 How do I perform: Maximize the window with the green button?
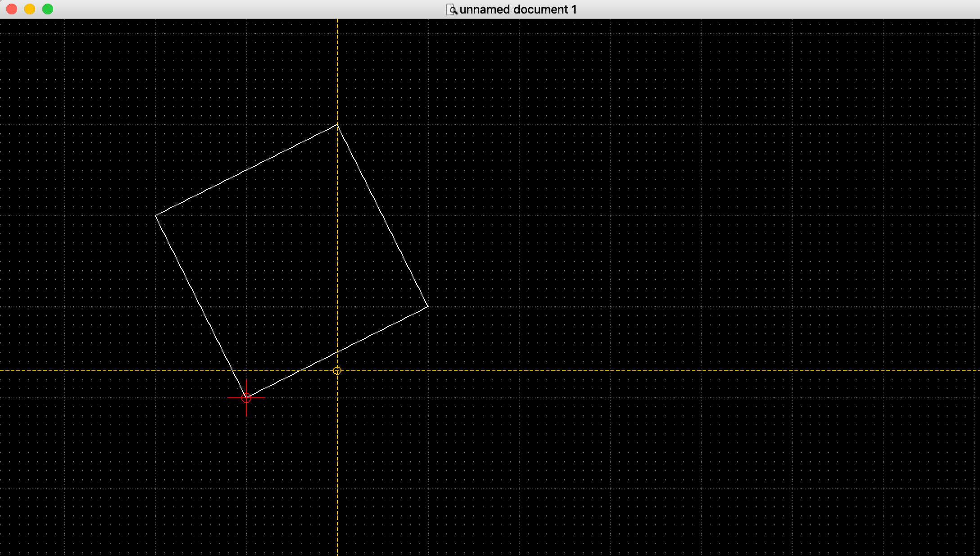coord(48,9)
